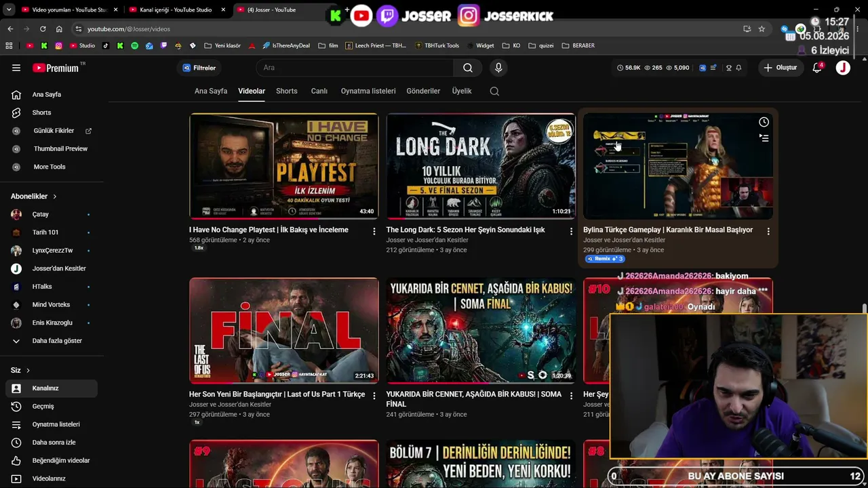The image size is (868, 488).
Task: Add Bylina video to queue icon
Action: (764, 138)
